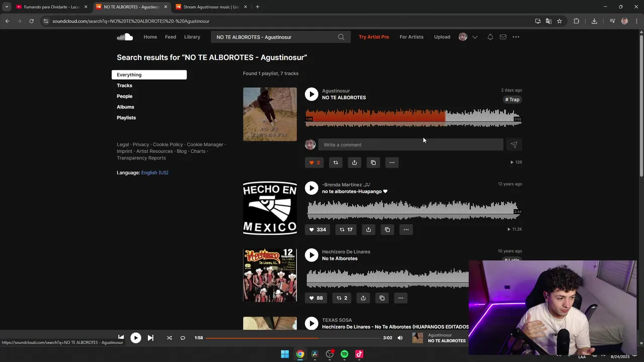Open the Agustinosur artist link
644x362 pixels.
[x=336, y=91]
